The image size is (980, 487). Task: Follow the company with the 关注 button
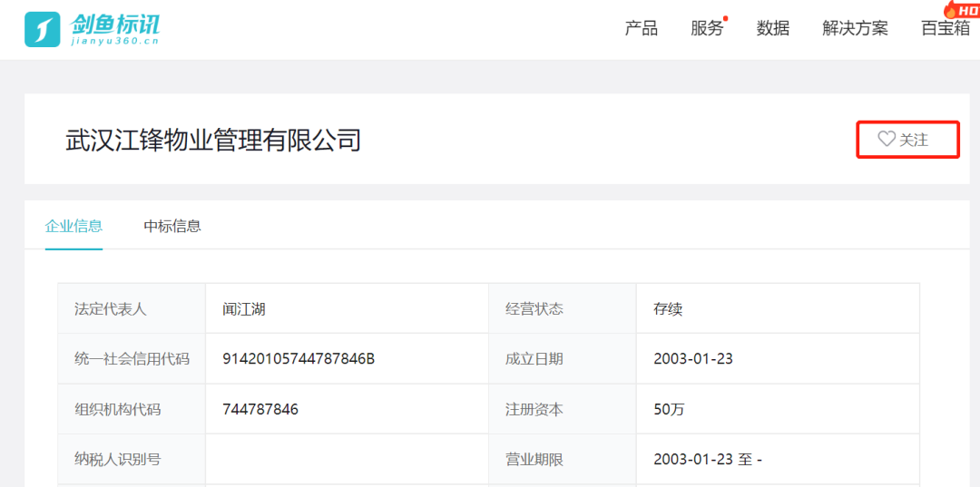(x=907, y=140)
